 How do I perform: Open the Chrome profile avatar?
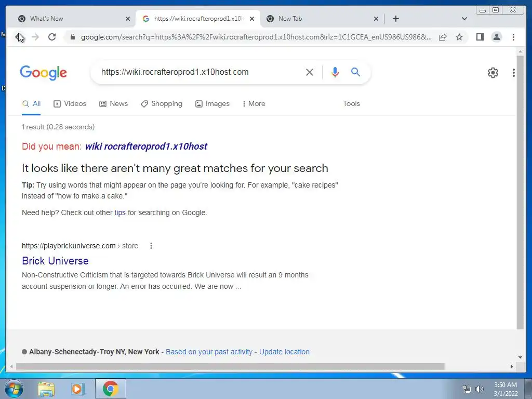496,37
